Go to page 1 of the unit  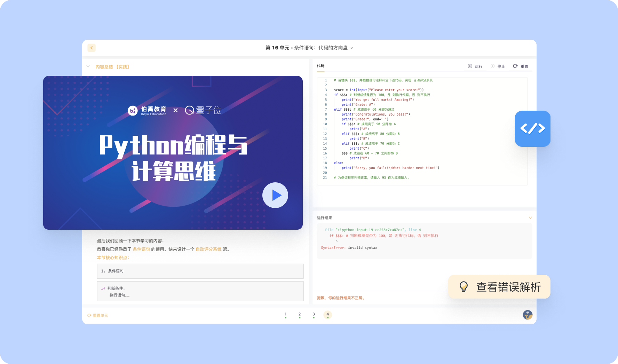pos(286,315)
